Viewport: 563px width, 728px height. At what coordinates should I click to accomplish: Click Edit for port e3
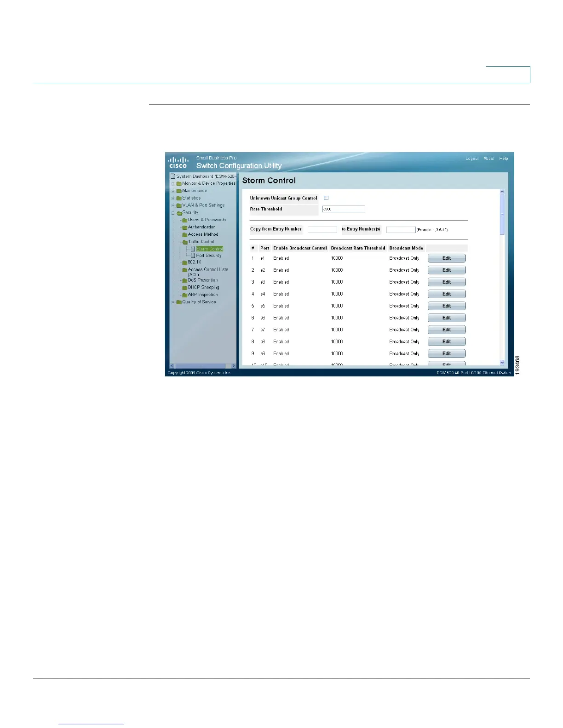(x=447, y=282)
